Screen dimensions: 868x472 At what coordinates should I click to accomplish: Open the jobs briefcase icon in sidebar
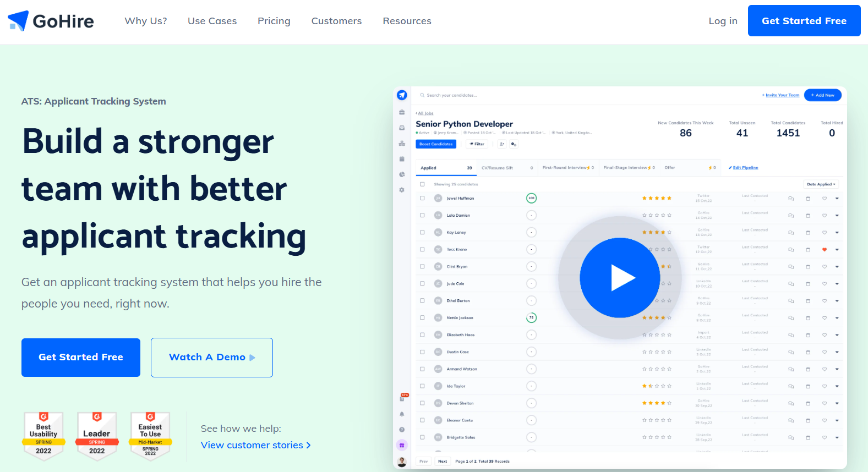402,112
